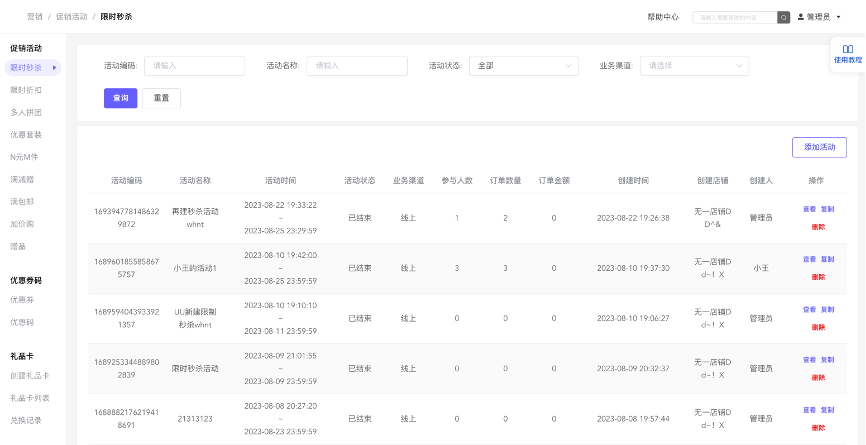Click 查看 for 再建秒杀活动whnt row

point(809,209)
